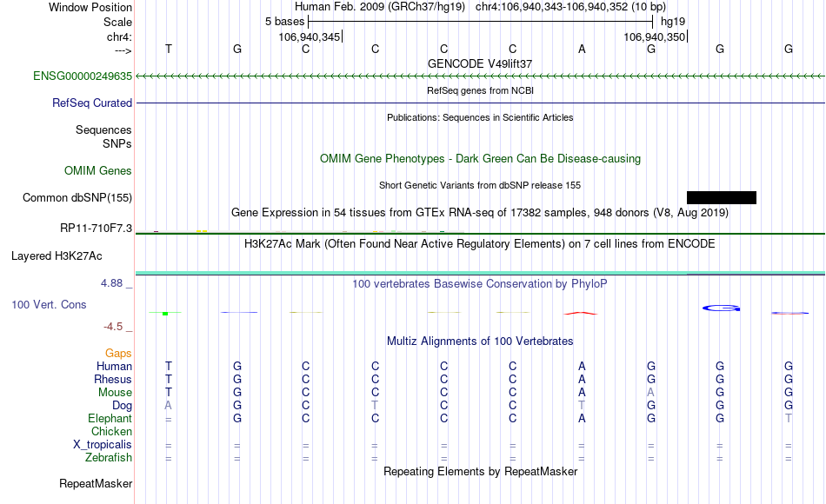Click the RP11-710F7.3 GTEx label
Screen dimensions: 826x504
coord(96,228)
